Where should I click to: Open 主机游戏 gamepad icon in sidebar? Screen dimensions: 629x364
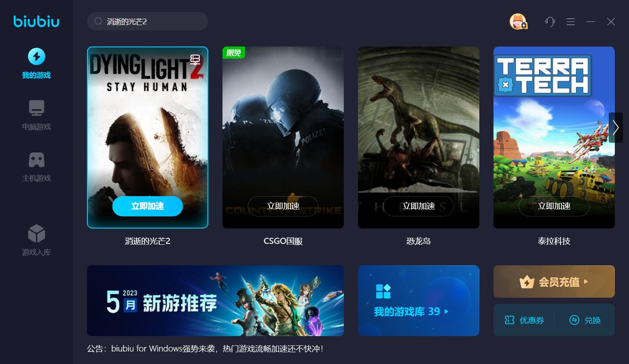coord(36,160)
